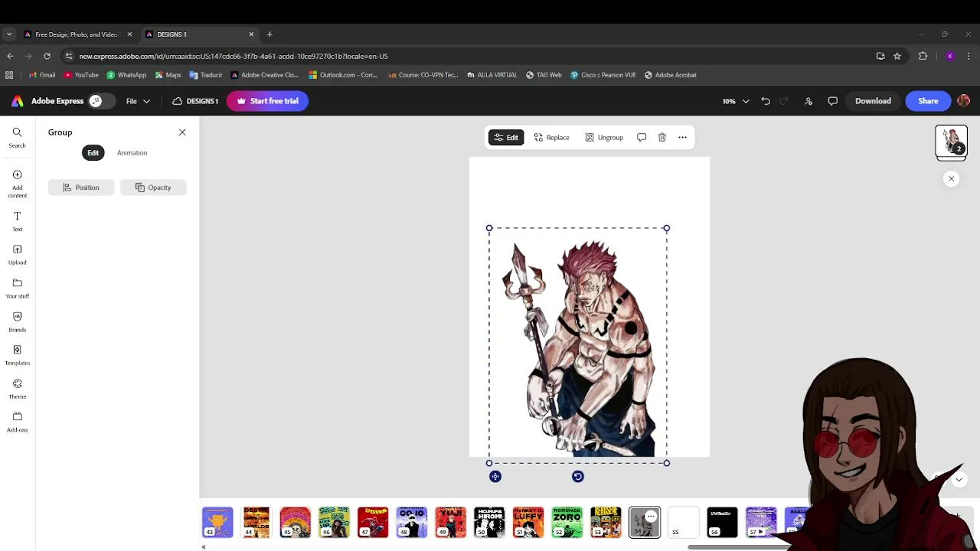Click the browser address bar
This screenshot has width=980, height=551.
coord(467,56)
